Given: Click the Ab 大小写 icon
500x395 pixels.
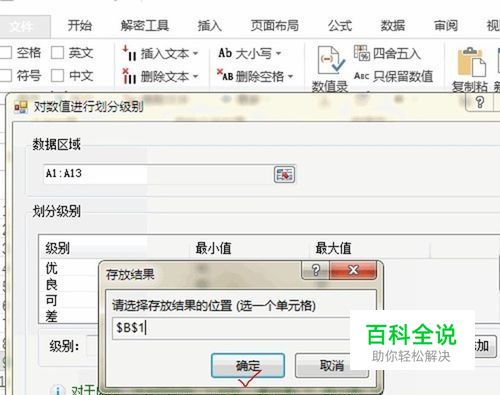Looking at the screenshot, I should coord(225,53).
